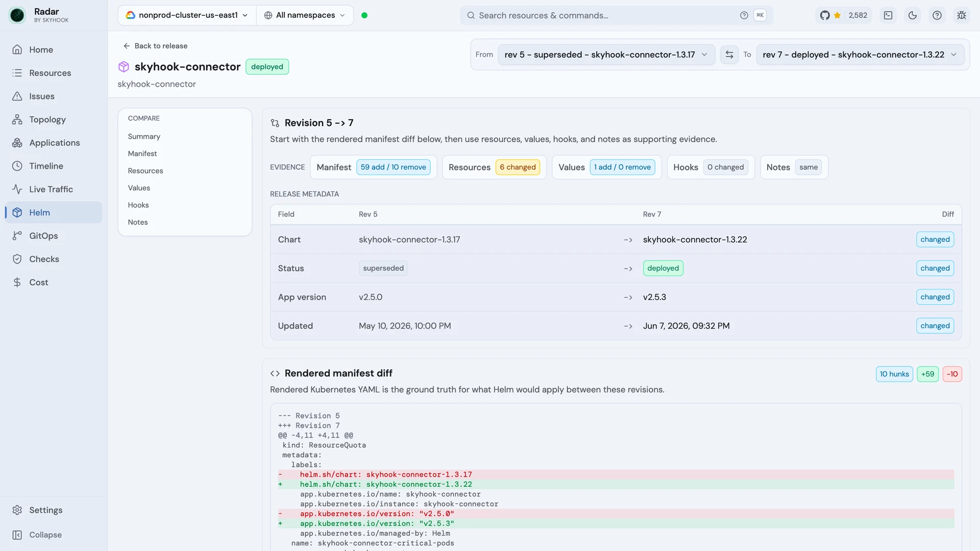980x551 pixels.
Task: Click the deployed badge beside release title
Action: (267, 67)
